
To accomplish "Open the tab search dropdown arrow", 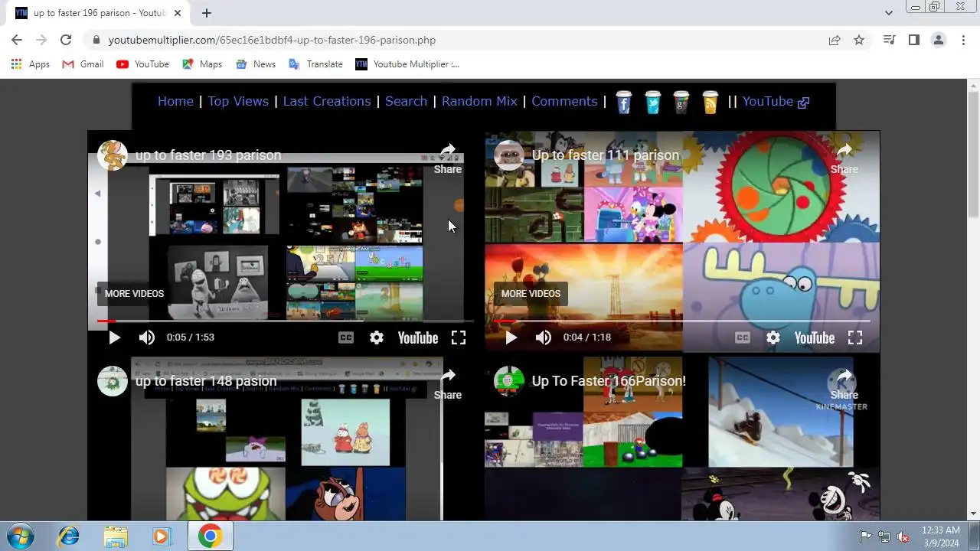I will (888, 13).
